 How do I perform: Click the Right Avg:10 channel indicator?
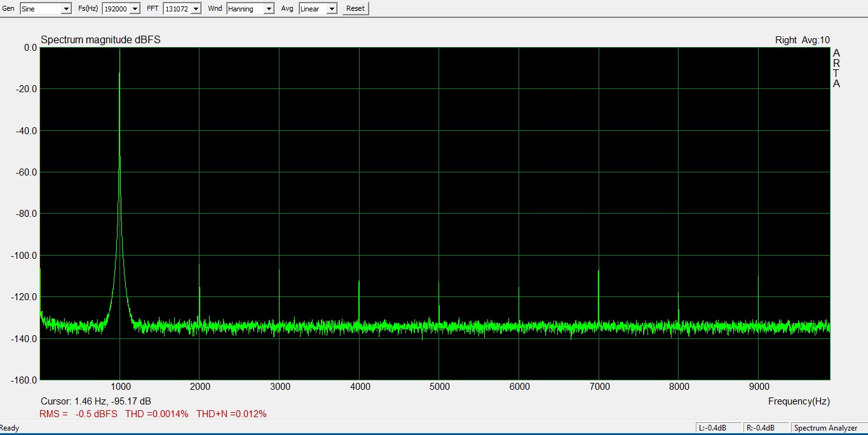coord(802,40)
